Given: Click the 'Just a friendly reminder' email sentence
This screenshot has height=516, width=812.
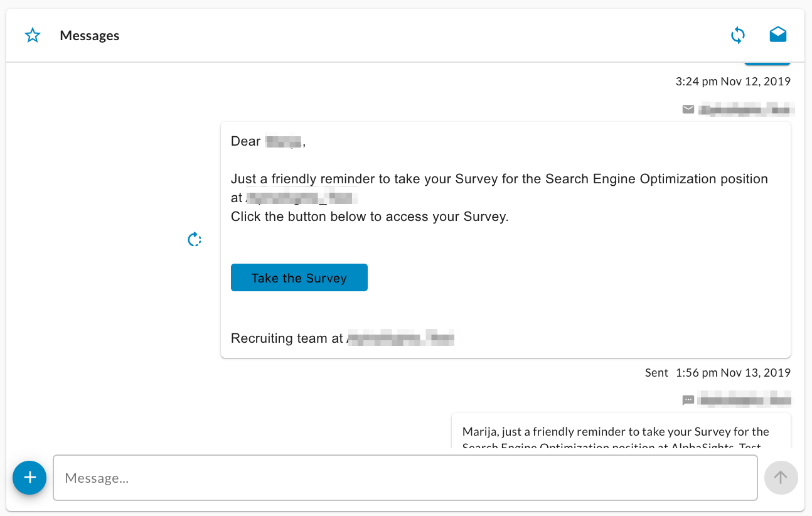Looking at the screenshot, I should point(499,188).
